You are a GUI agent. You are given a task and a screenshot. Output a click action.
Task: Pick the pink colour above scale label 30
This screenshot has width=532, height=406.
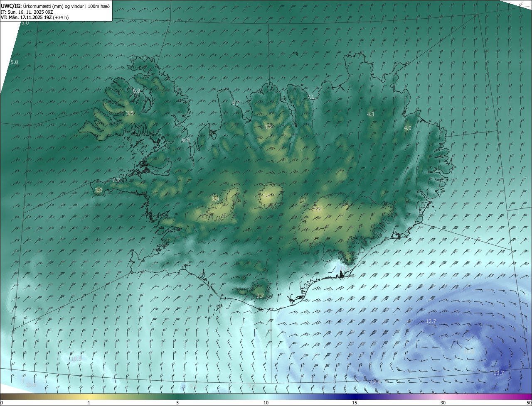[x=443, y=397]
